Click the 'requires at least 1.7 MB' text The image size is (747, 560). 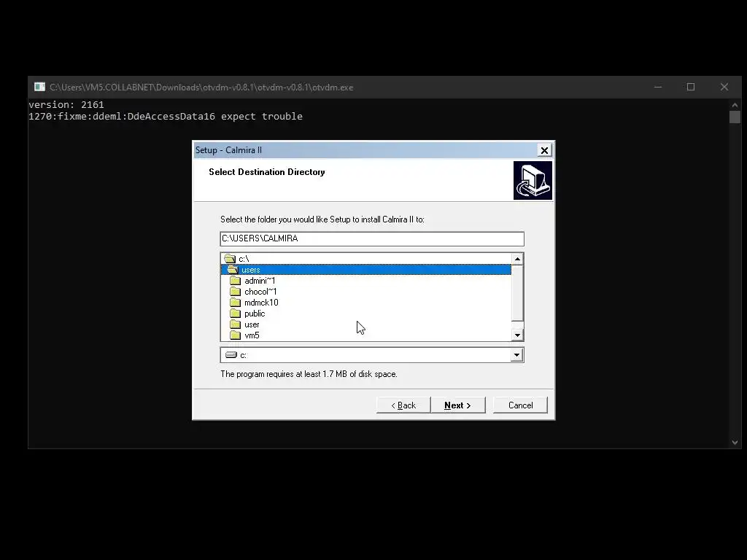pos(309,374)
